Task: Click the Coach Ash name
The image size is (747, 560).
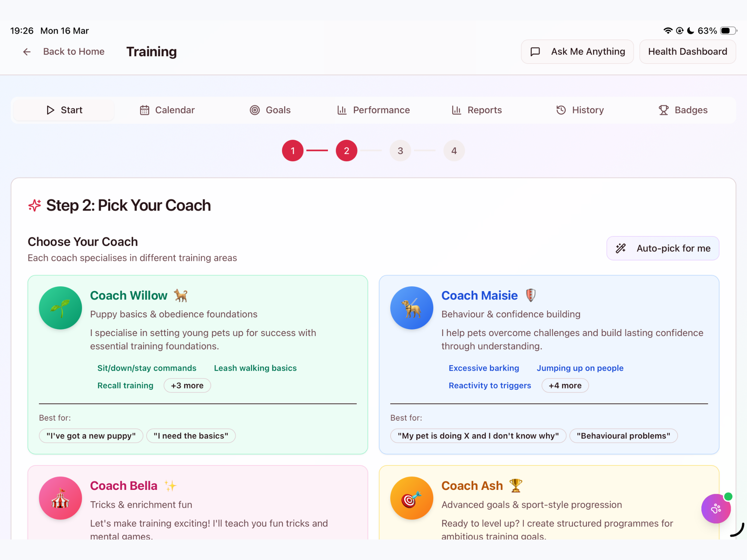Action: (472, 486)
